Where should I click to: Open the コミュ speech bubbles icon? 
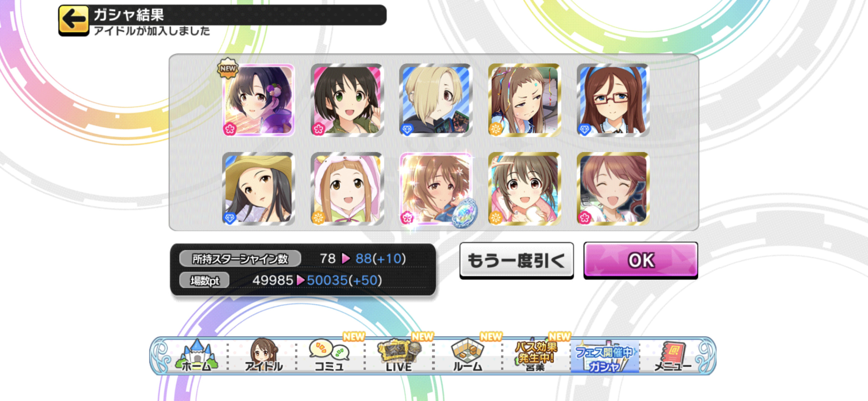[329, 356]
